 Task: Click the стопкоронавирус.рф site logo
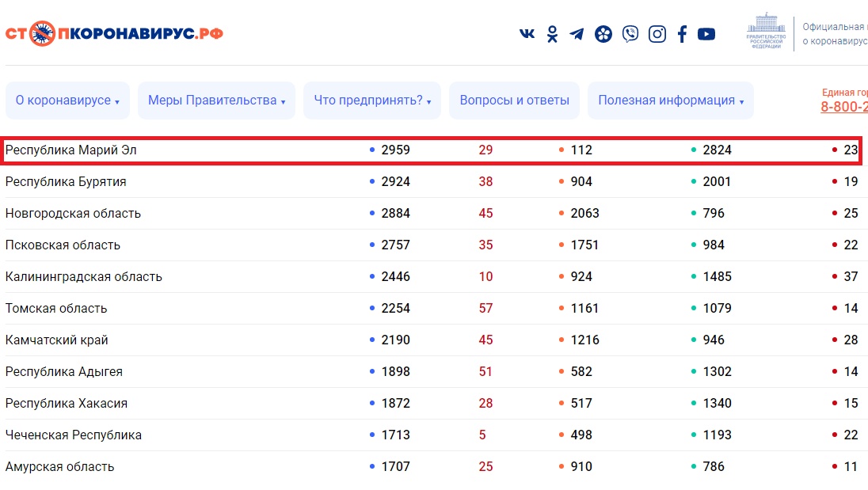click(114, 34)
